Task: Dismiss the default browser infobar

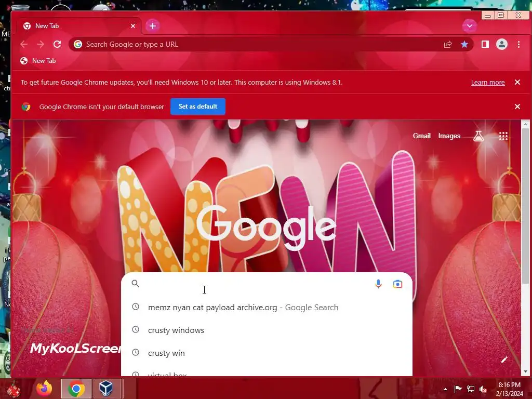Action: (x=517, y=107)
